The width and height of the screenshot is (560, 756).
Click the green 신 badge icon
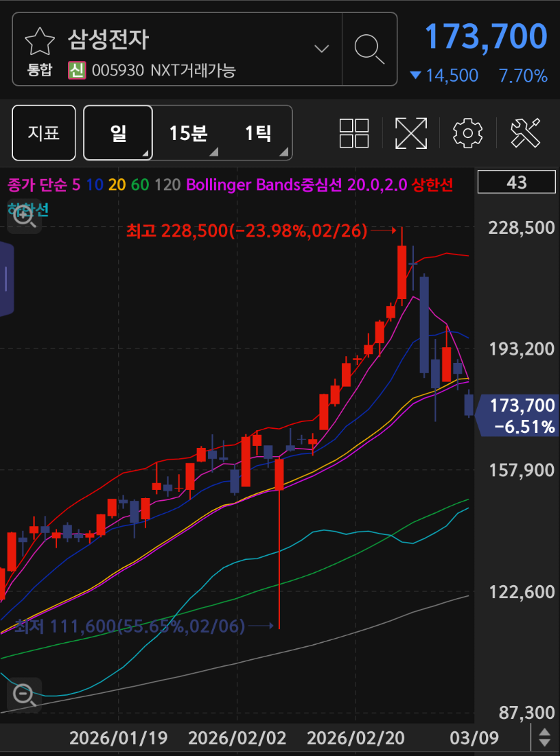tap(77, 71)
